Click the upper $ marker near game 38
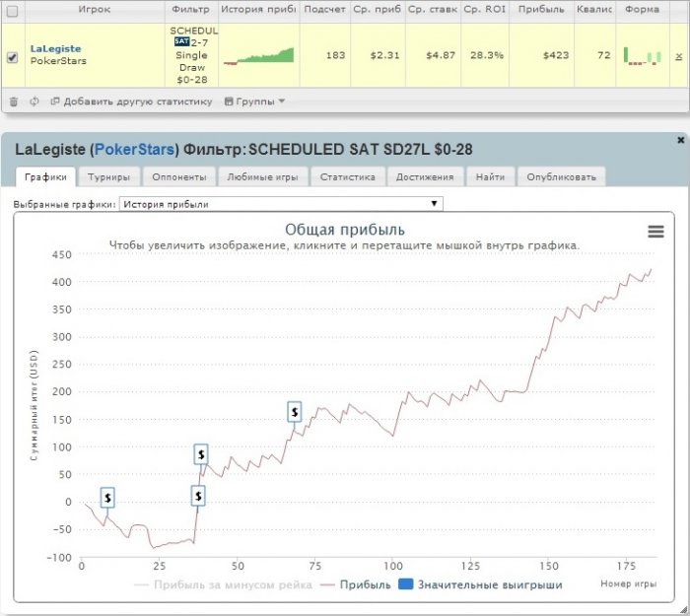Viewport: 690px width, 616px height. click(201, 454)
